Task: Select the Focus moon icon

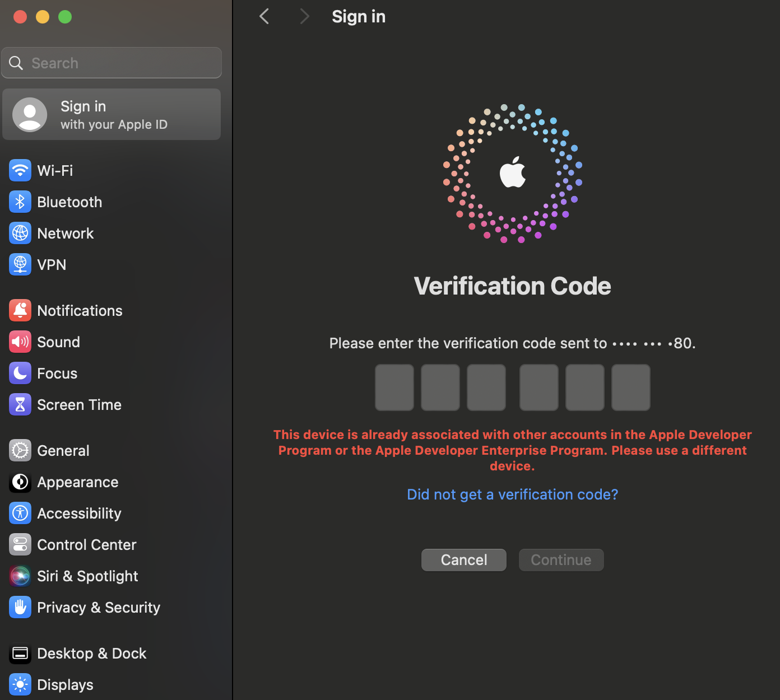Action: click(x=20, y=374)
